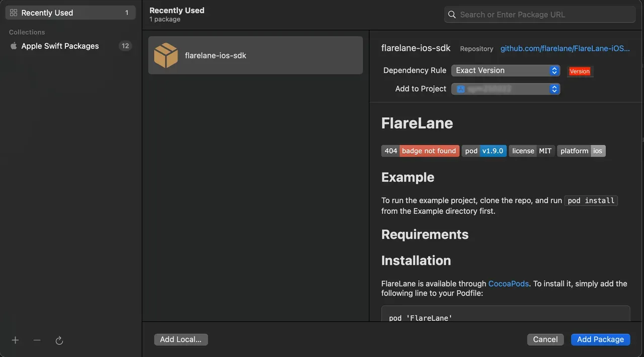644x357 pixels.
Task: Open the Add to Project dropdown
Action: (505, 89)
